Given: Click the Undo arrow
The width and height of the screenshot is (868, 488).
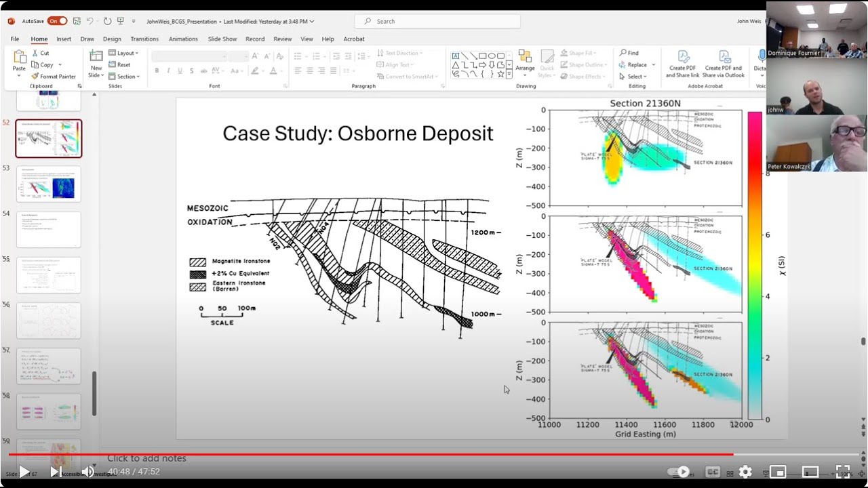Looking at the screenshot, I should tap(90, 21).
